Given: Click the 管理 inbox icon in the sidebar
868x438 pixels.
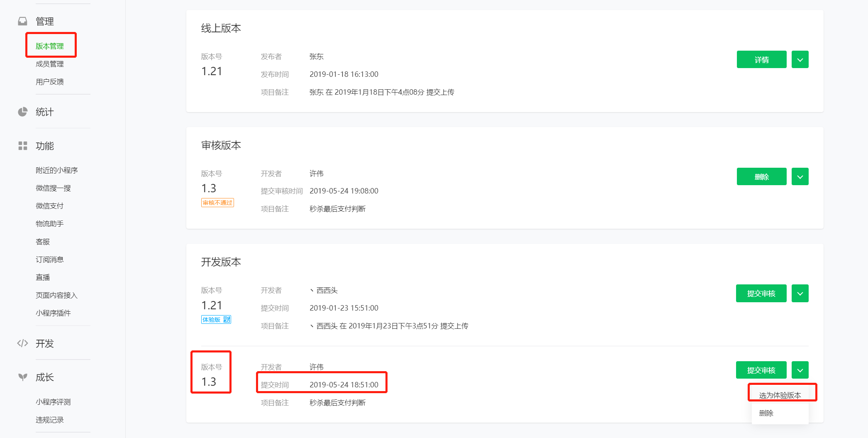Looking at the screenshot, I should [22, 21].
